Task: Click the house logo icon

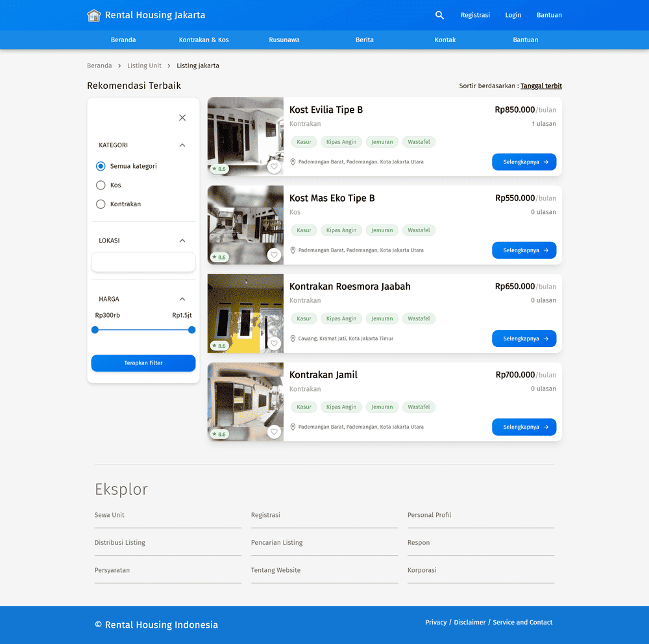Action: [x=94, y=16]
